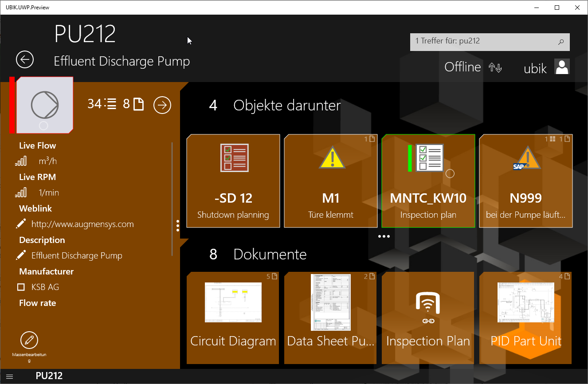The image size is (588, 384).
Task: Click the sync arrows next to Offline
Action: tap(495, 67)
